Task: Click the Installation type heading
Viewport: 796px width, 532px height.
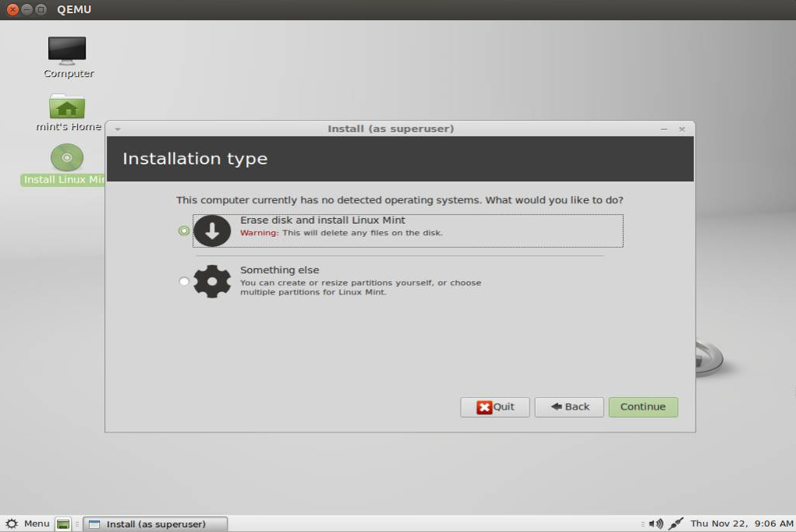Action: tap(195, 159)
